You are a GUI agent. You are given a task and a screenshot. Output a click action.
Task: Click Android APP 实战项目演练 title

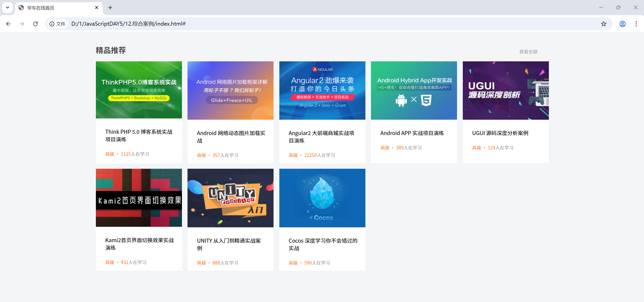412,133
